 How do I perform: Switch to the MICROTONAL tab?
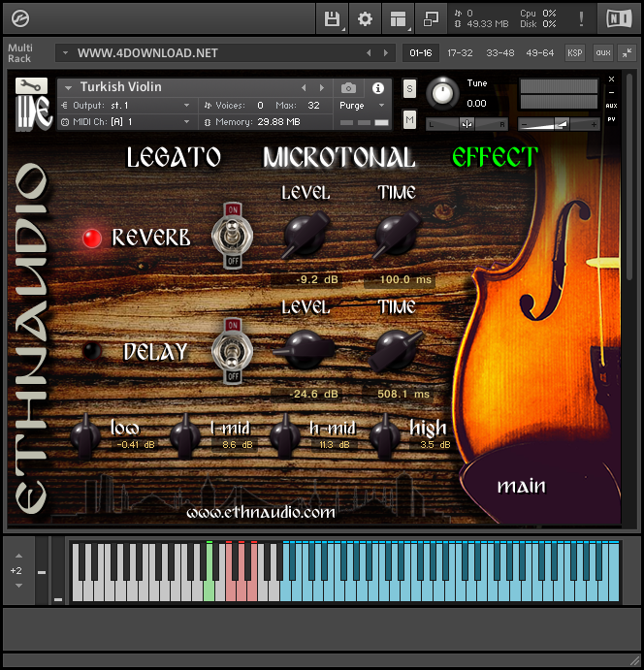pyautogui.click(x=338, y=157)
